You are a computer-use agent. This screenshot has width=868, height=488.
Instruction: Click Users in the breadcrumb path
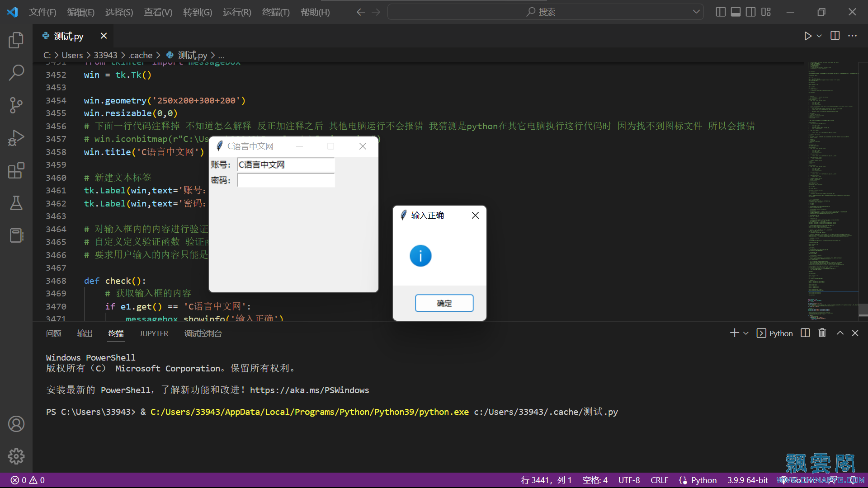pos(72,55)
